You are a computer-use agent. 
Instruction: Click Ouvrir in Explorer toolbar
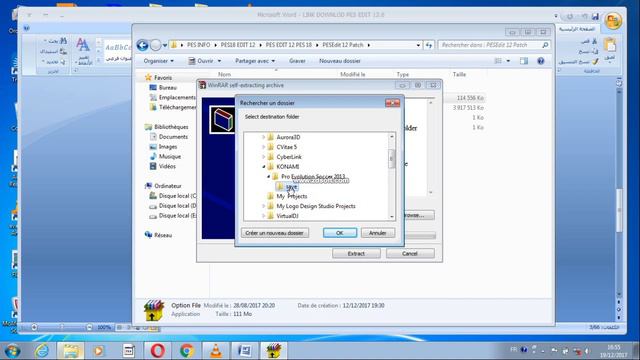tap(204, 61)
